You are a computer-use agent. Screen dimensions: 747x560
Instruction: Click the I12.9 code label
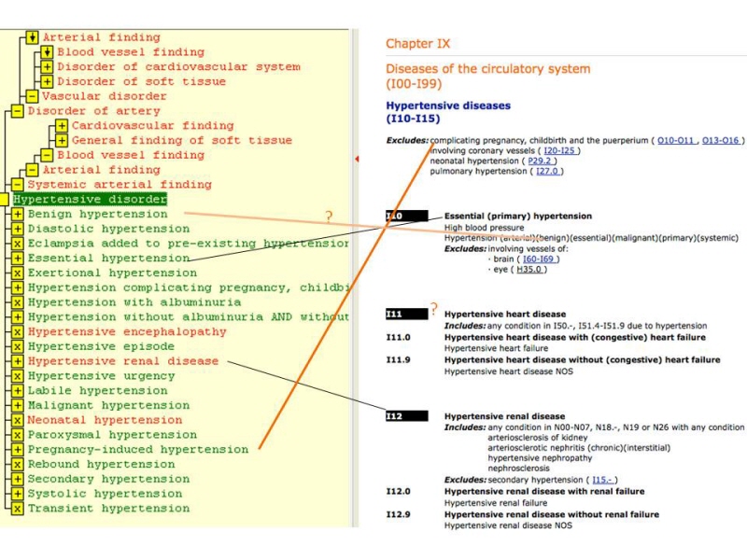(x=399, y=515)
